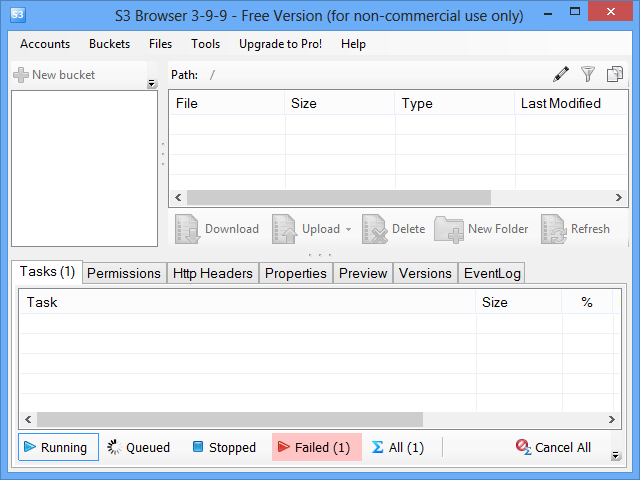Click task list scrollbar left arrow
640x480 pixels.
28,419
